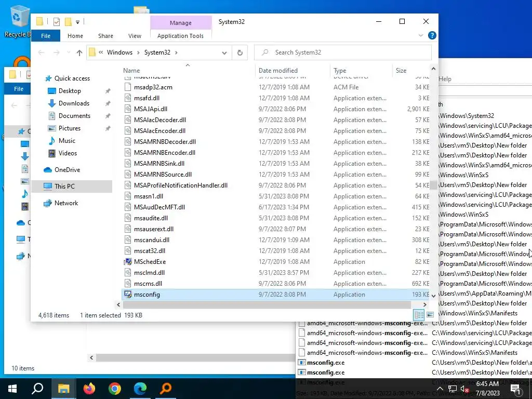This screenshot has width=532, height=399.
Task: Click Windows in the address breadcrumb
Action: click(x=120, y=52)
